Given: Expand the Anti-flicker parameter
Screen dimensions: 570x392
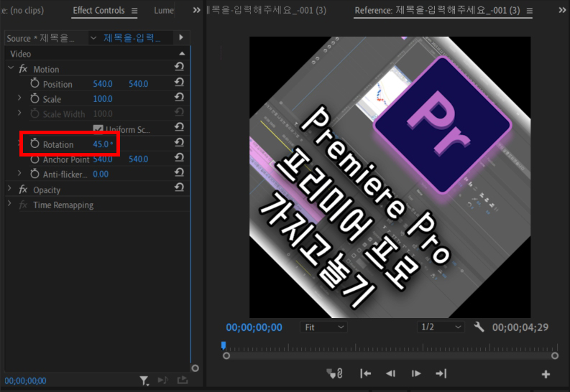Looking at the screenshot, I should (19, 173).
